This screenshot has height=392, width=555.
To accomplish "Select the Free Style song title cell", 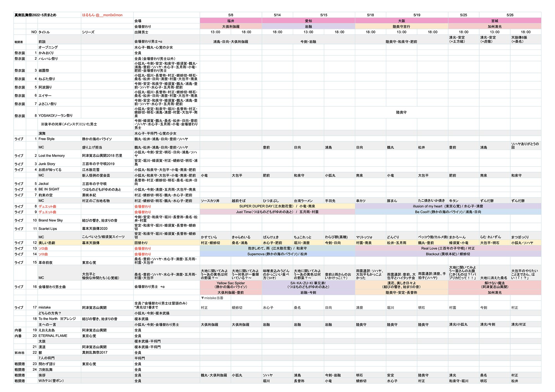I will point(46,139).
